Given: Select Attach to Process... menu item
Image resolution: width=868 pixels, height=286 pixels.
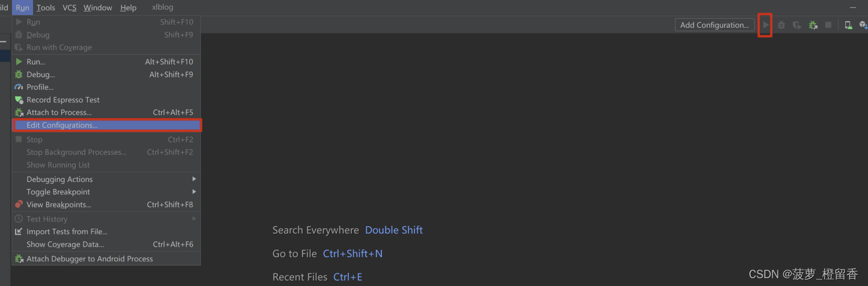Looking at the screenshot, I should pyautogui.click(x=106, y=113).
